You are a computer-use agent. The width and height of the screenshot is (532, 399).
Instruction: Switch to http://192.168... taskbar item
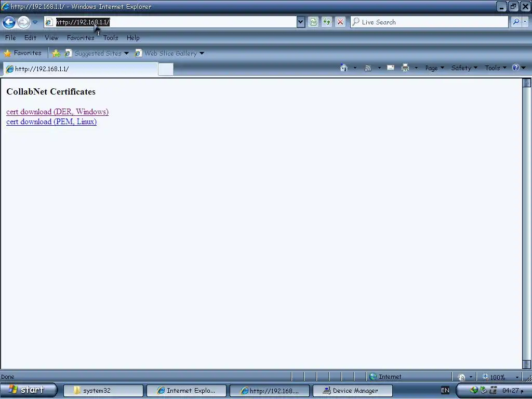click(270, 391)
